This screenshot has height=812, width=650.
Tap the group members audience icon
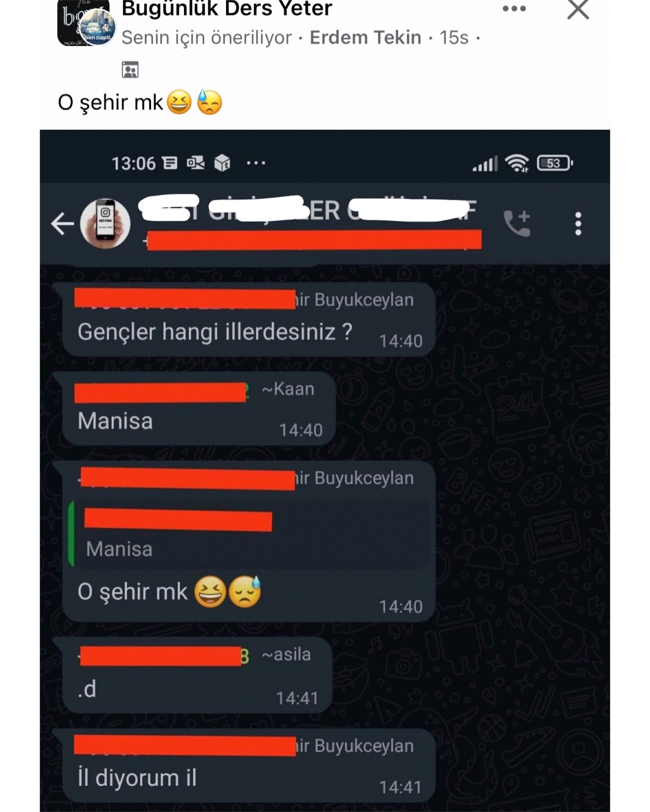[130, 70]
